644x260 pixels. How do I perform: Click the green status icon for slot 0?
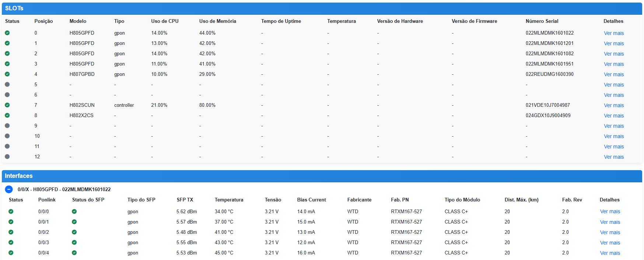point(7,33)
